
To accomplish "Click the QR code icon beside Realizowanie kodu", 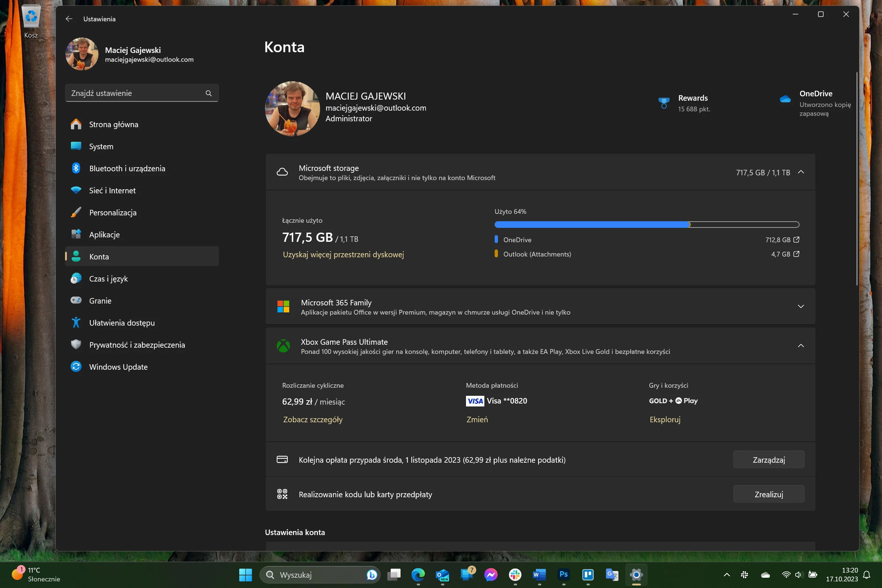I will pyautogui.click(x=282, y=494).
